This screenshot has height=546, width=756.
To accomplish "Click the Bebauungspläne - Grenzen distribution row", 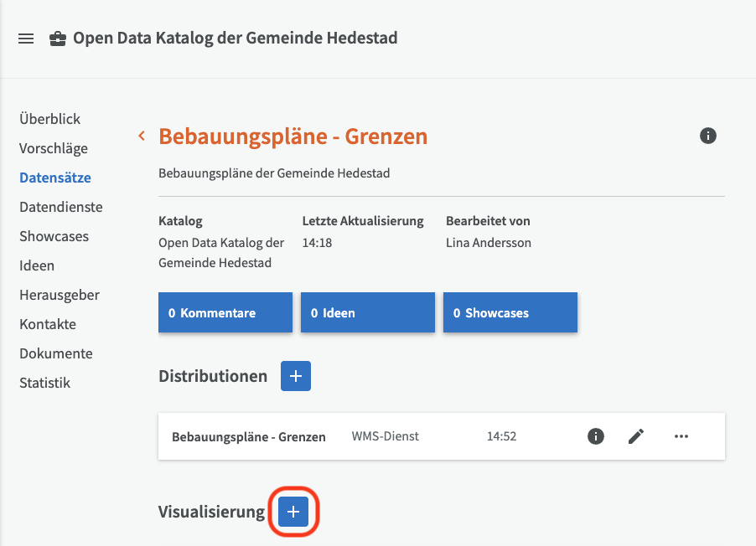I will (249, 436).
